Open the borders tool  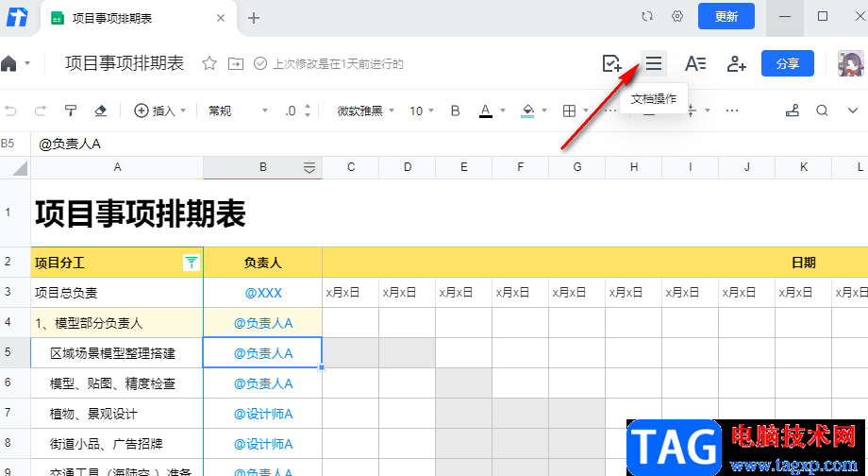coord(569,110)
